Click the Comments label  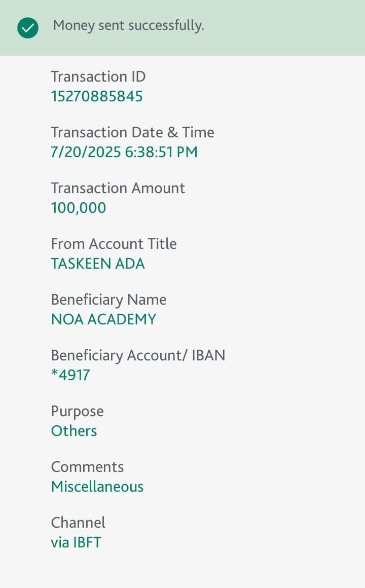pyautogui.click(x=87, y=467)
